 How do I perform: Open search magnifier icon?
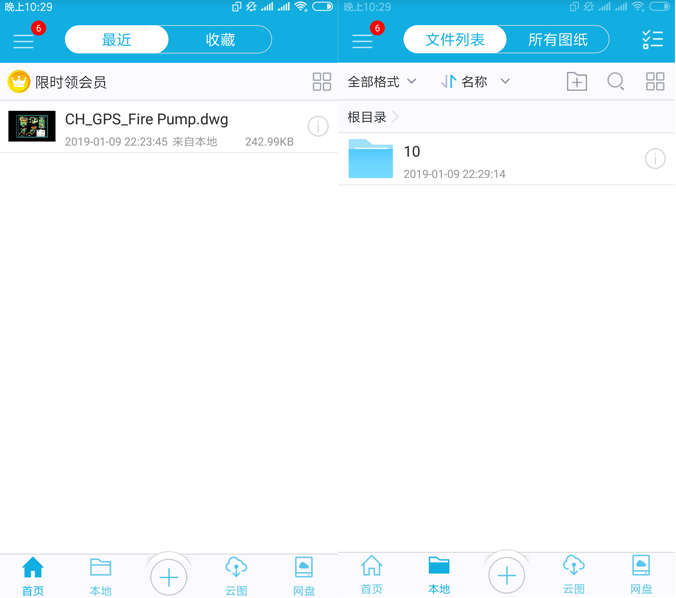(616, 81)
